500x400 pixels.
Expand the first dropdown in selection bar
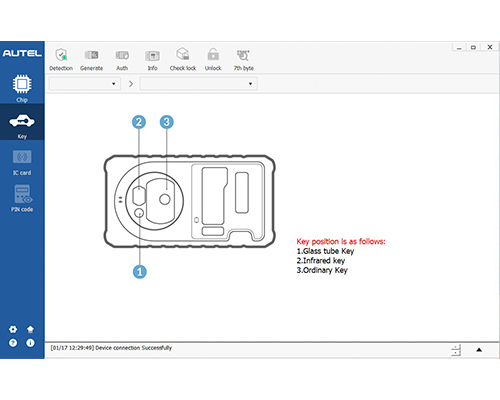[85, 84]
